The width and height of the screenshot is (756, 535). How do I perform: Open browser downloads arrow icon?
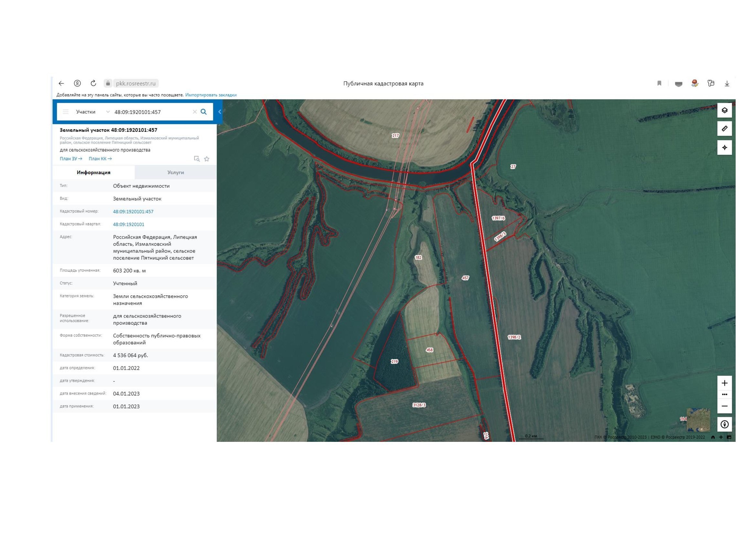click(727, 84)
